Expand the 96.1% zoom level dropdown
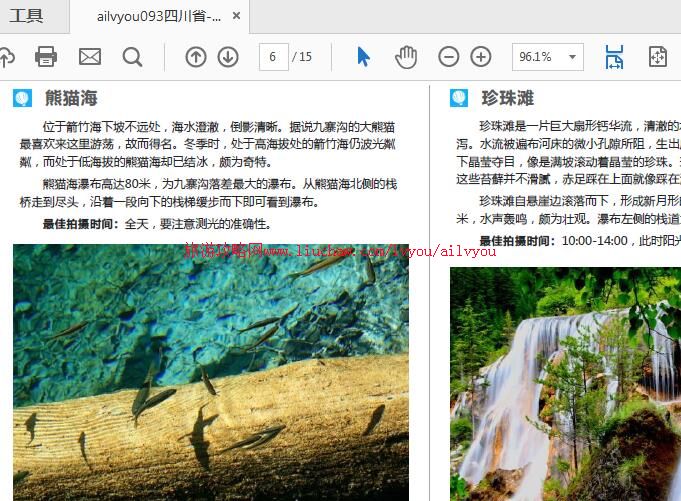This screenshot has height=501, width=681. (572, 57)
